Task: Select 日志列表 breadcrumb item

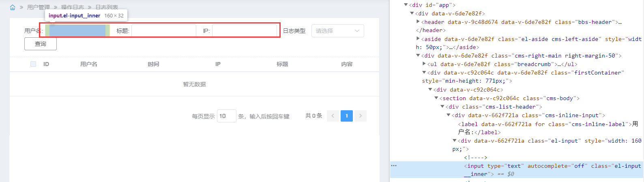Action: click(107, 7)
